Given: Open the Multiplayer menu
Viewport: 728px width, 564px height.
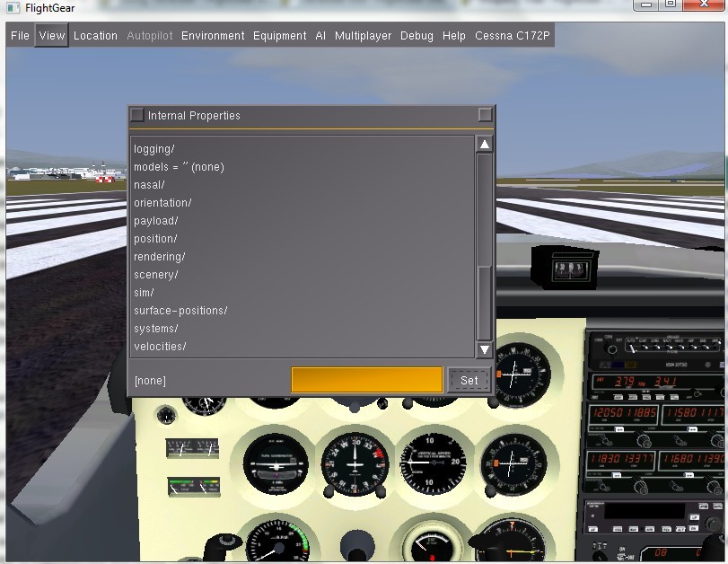Looking at the screenshot, I should [x=363, y=36].
